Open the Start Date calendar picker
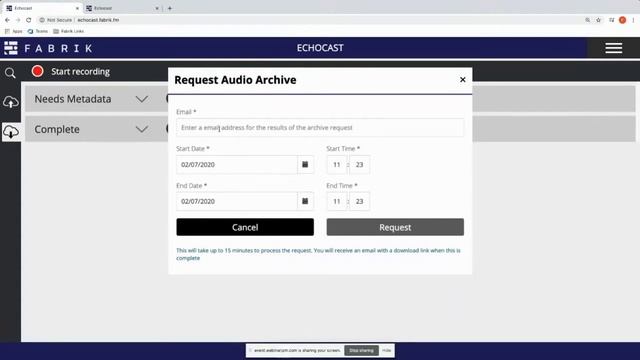 pos(305,164)
